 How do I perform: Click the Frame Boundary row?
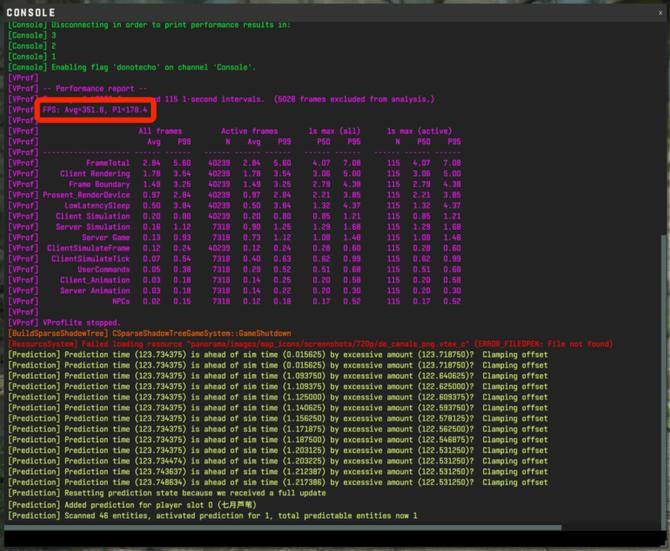pyautogui.click(x=99, y=184)
